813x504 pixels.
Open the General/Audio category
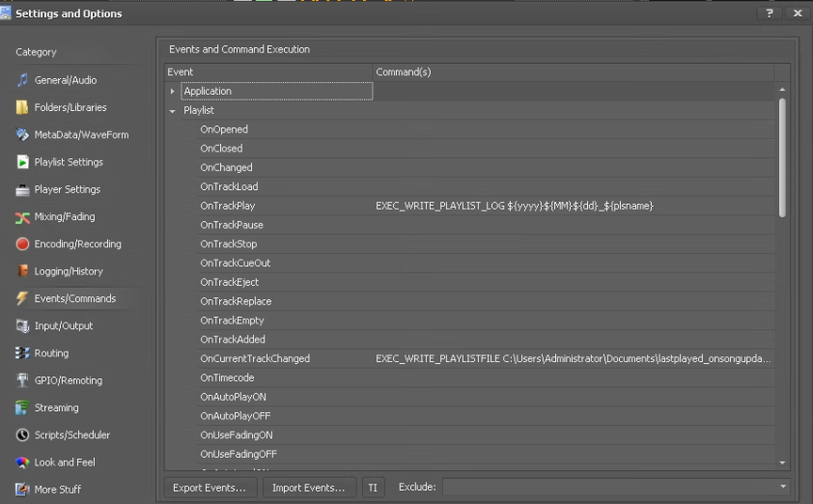(66, 80)
